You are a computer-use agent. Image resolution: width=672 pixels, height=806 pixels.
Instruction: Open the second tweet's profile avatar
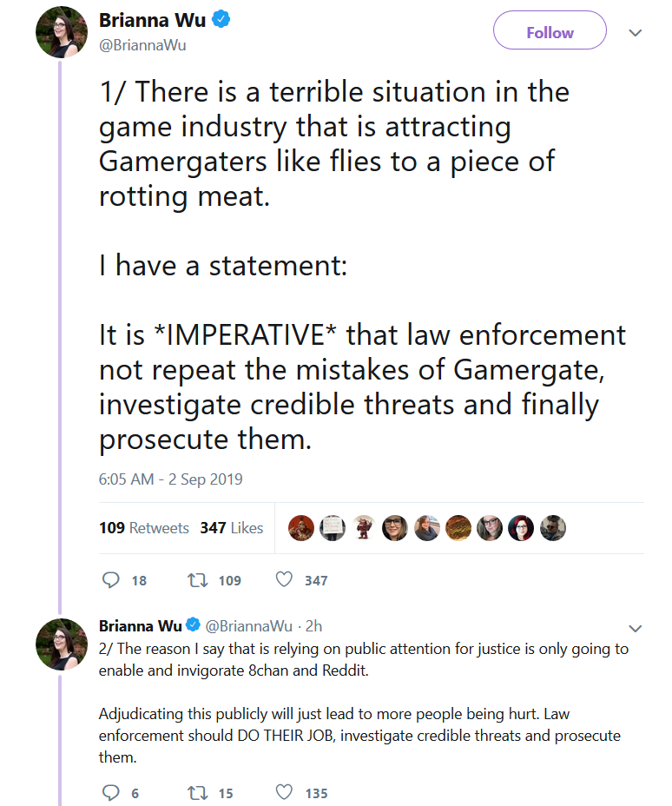(x=61, y=644)
